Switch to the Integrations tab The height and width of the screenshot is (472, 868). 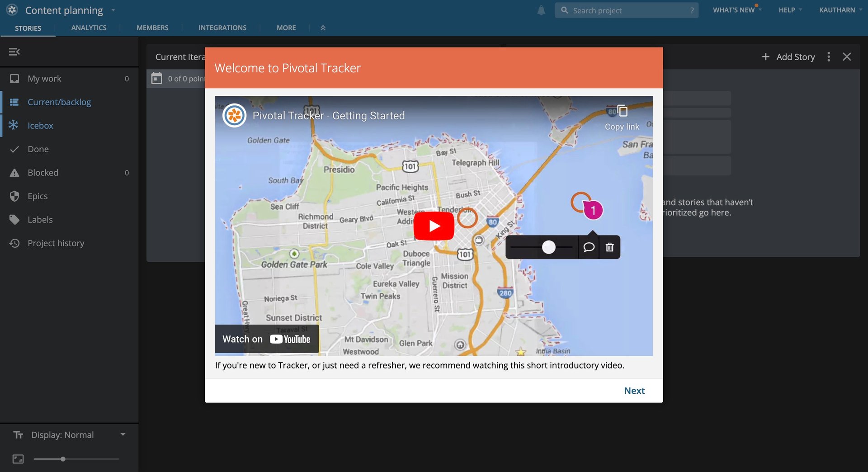(x=222, y=28)
